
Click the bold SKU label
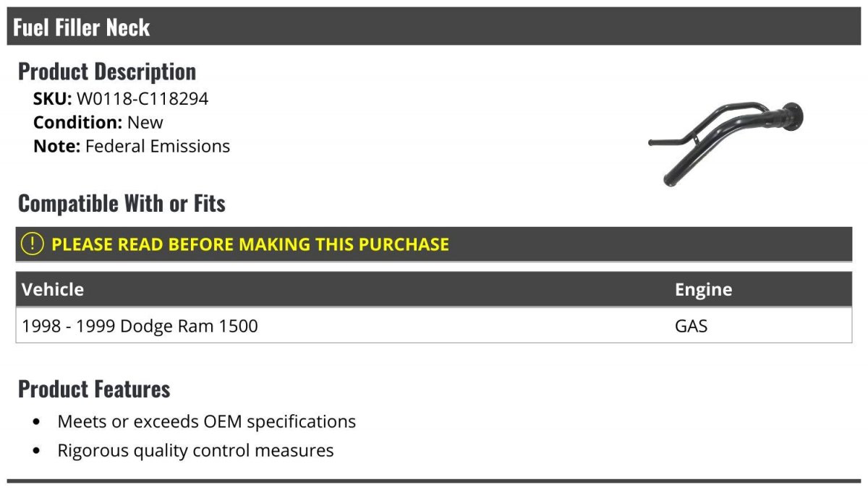click(x=52, y=99)
